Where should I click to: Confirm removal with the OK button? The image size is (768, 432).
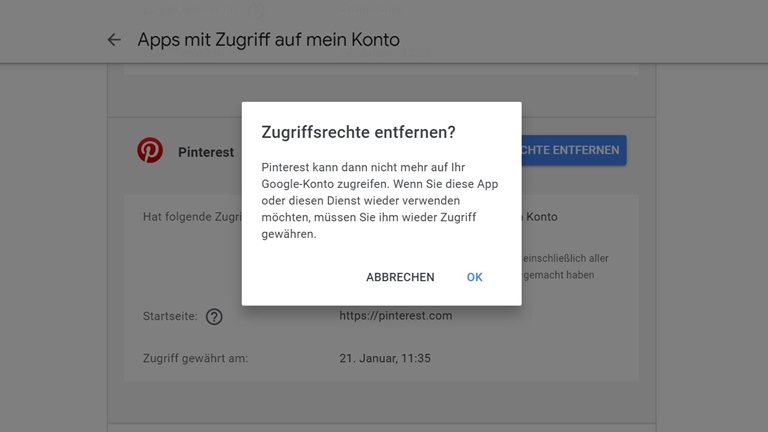(474, 277)
